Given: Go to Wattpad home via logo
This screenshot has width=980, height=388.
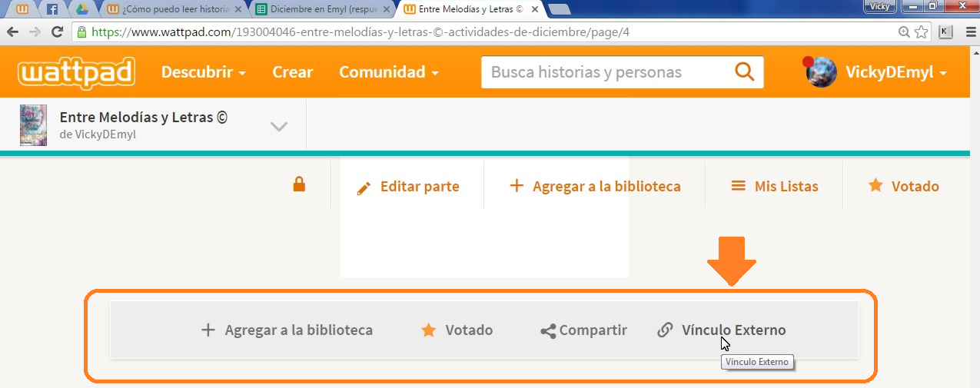Looking at the screenshot, I should [77, 72].
